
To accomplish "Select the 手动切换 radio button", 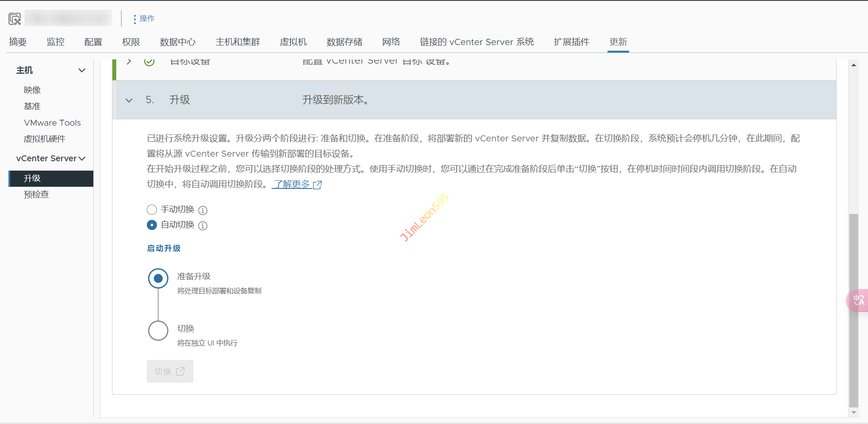I will pyautogui.click(x=152, y=210).
